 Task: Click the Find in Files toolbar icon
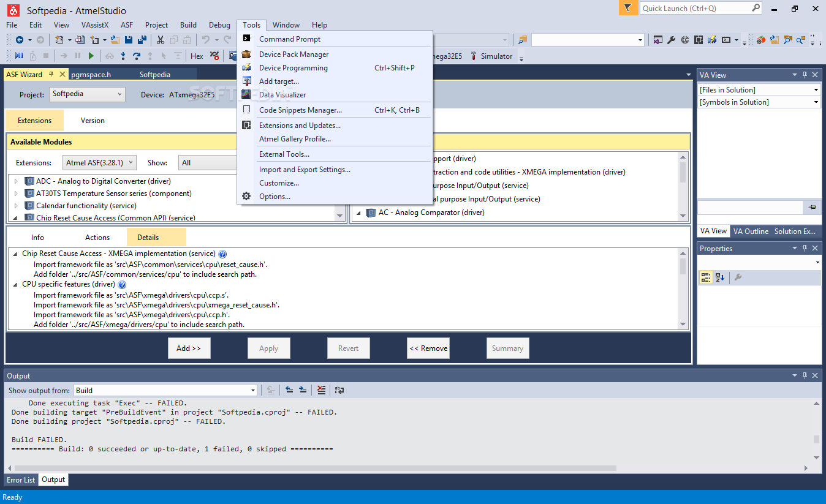(x=522, y=40)
